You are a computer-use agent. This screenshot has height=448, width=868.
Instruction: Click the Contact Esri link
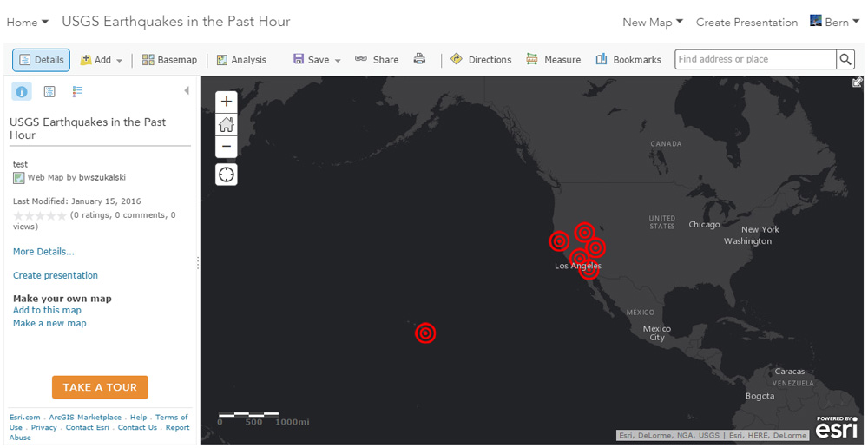(x=88, y=427)
